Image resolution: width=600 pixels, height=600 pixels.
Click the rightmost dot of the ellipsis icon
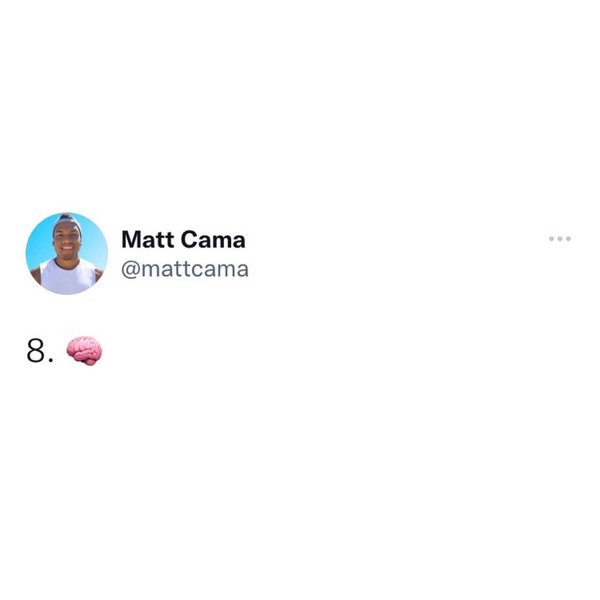coord(568,239)
